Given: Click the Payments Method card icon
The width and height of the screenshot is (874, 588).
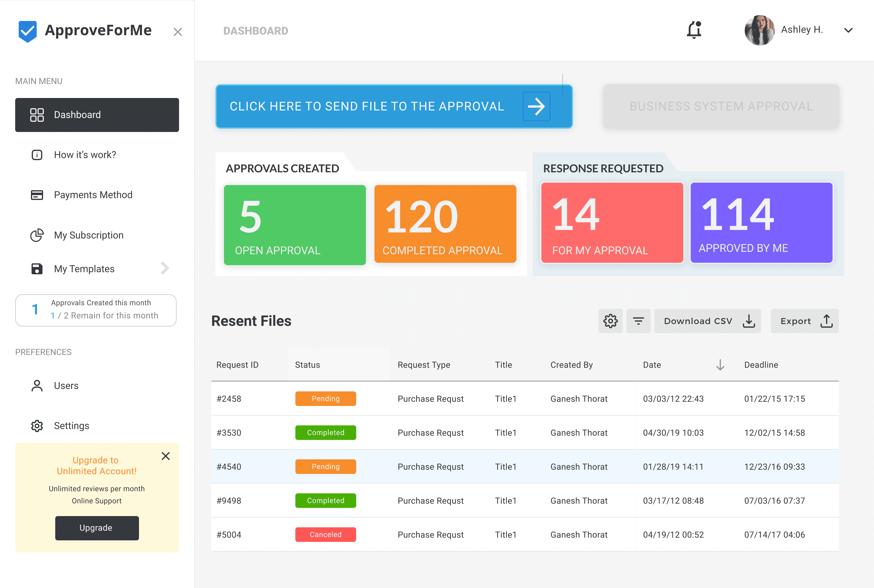Looking at the screenshot, I should pos(37,195).
